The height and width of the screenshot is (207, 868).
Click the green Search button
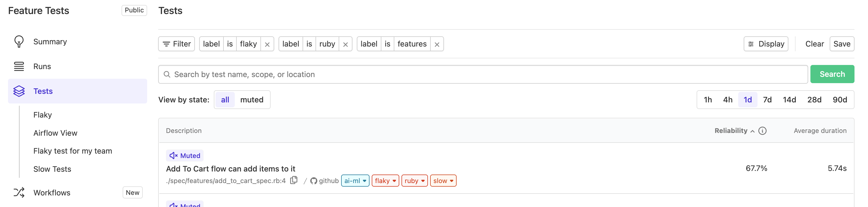pyautogui.click(x=832, y=74)
